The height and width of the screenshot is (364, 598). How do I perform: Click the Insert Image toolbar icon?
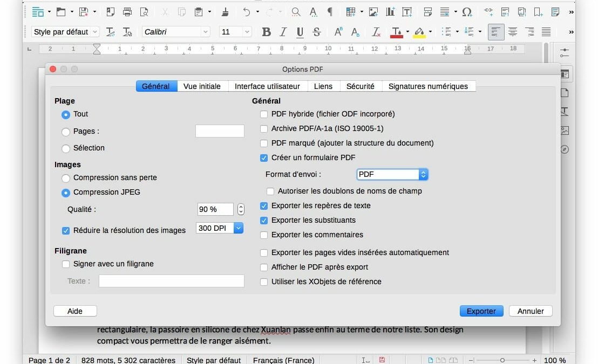(x=373, y=11)
